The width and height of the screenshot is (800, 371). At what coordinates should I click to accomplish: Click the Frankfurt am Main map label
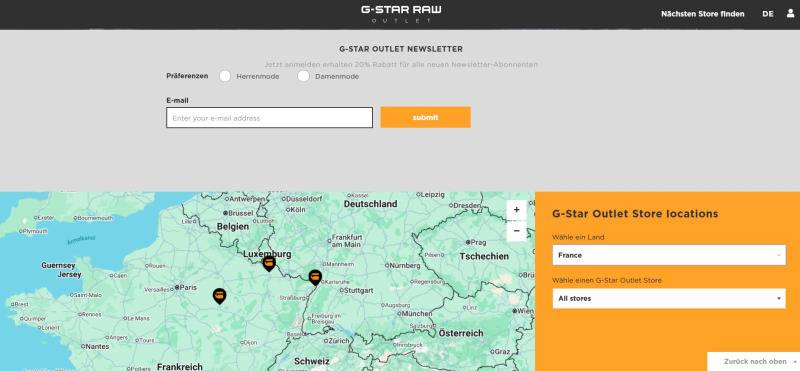pyautogui.click(x=347, y=241)
